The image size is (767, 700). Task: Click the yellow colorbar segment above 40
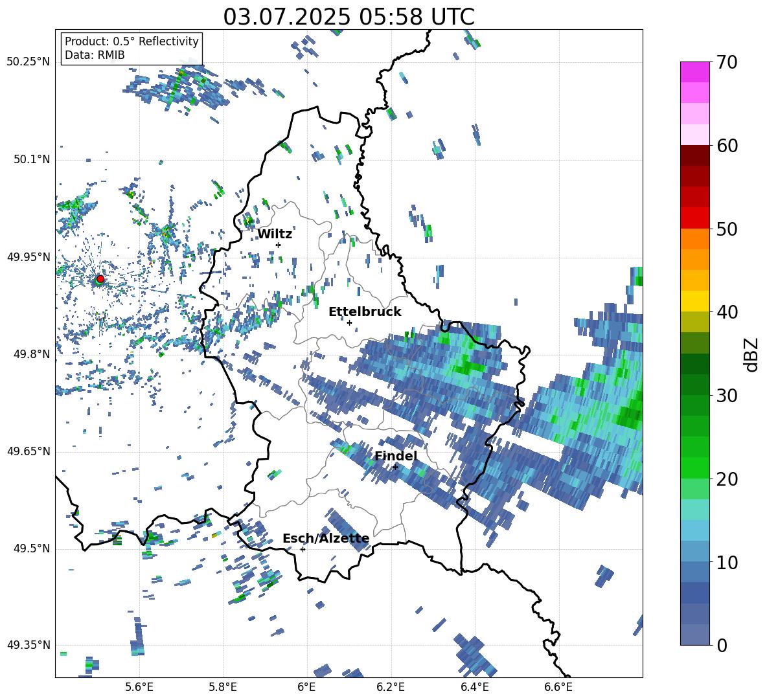pyautogui.click(x=694, y=301)
